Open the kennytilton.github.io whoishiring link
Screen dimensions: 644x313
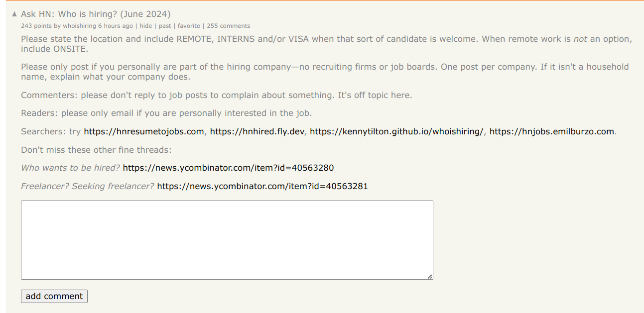tap(396, 131)
